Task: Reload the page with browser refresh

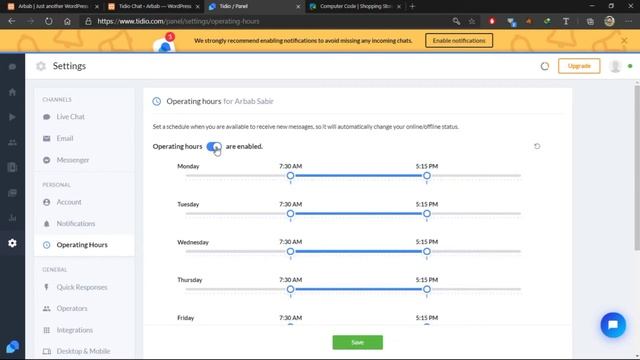Action: coord(49,21)
